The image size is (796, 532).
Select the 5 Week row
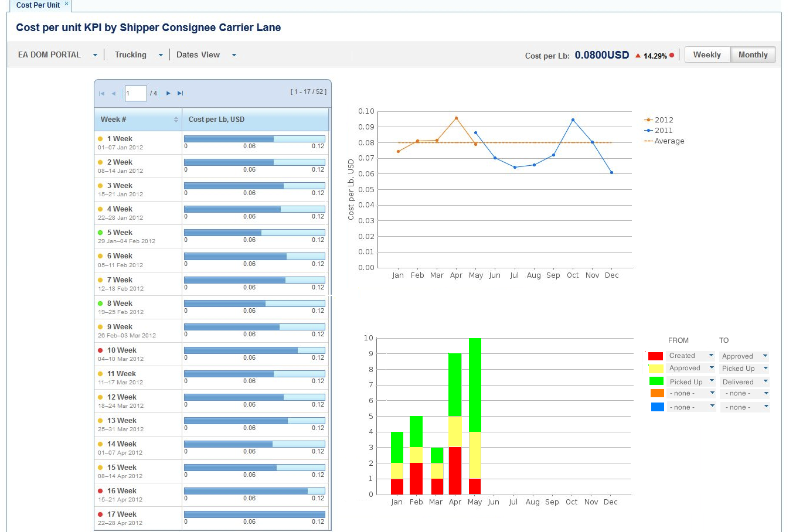point(212,237)
